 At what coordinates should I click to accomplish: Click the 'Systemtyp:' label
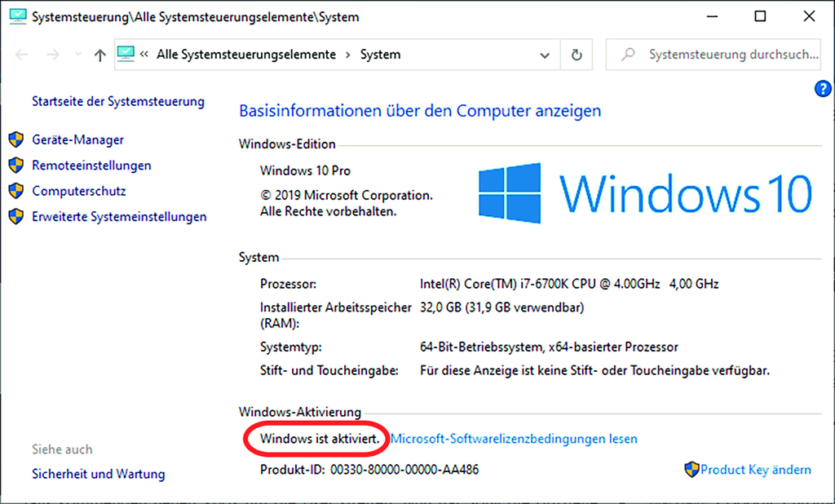291,347
